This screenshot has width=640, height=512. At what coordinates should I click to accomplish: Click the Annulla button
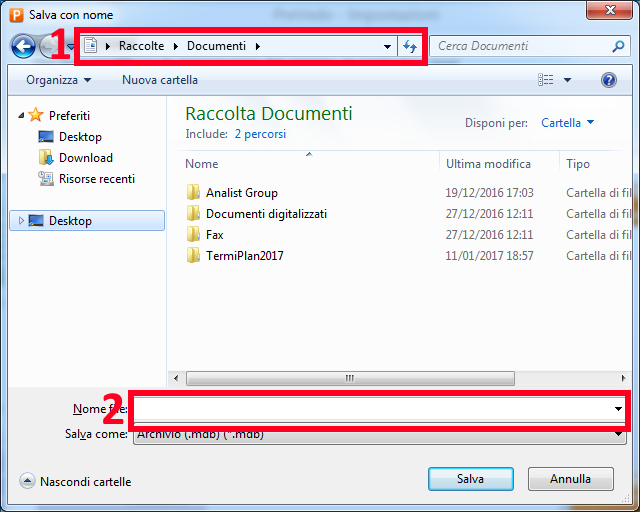[571, 479]
